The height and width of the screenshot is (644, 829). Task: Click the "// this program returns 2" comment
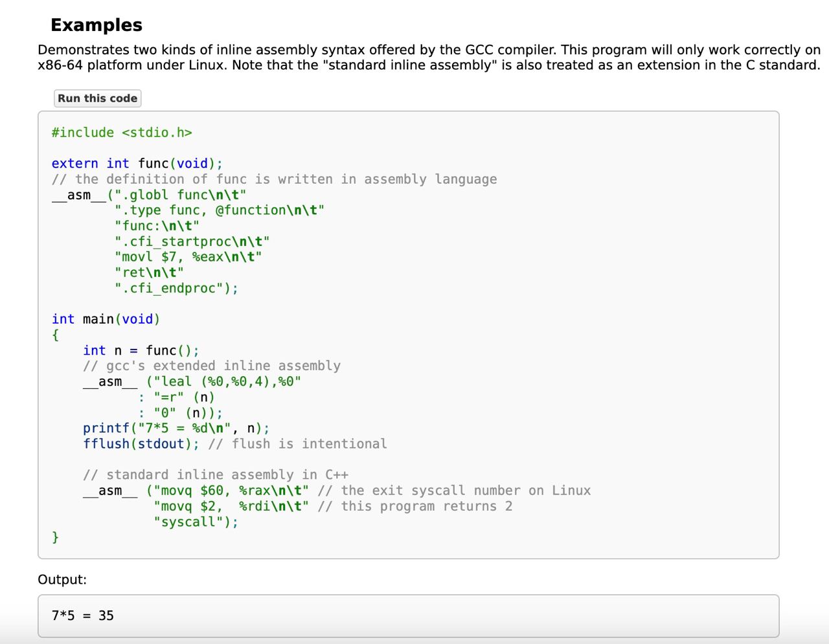pos(414,506)
